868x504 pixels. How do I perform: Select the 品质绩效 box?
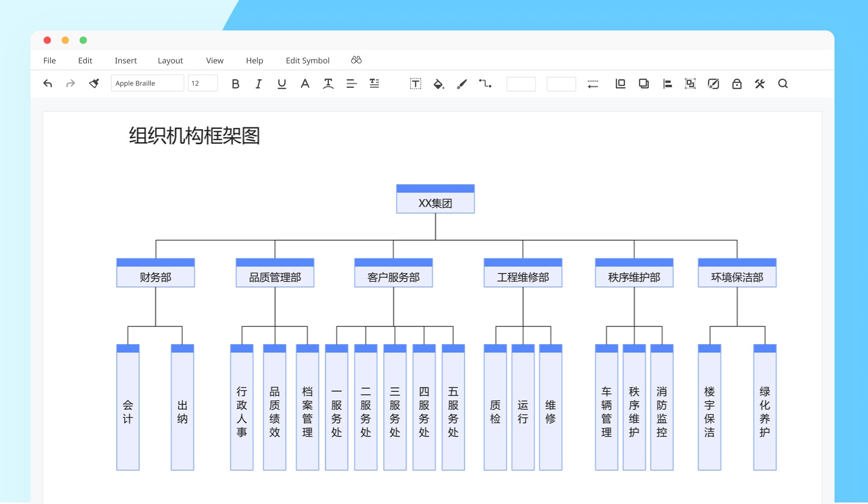(x=275, y=408)
